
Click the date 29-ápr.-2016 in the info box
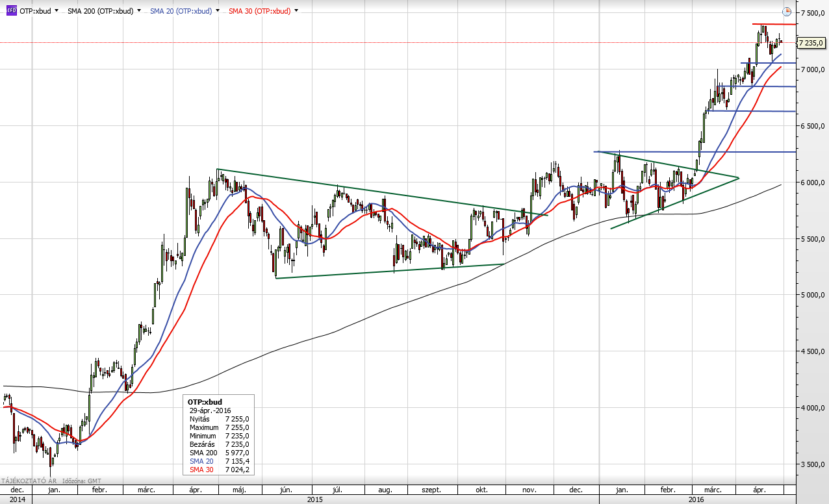(x=210, y=410)
